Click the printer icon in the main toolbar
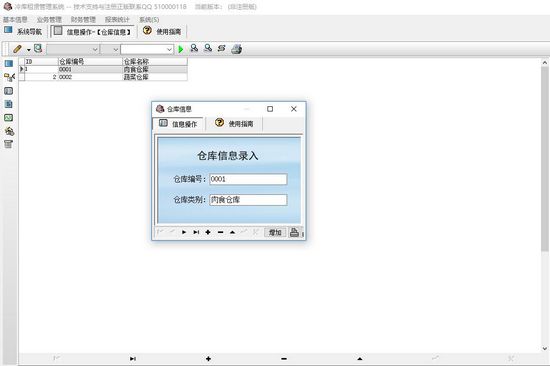550x366 pixels. 237,49
